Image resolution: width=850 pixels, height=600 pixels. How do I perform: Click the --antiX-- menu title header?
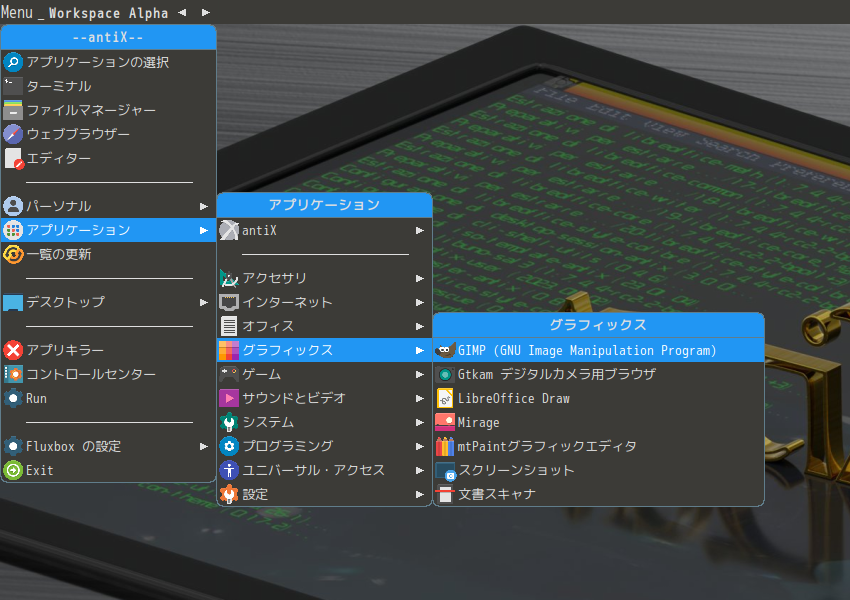(x=108, y=37)
